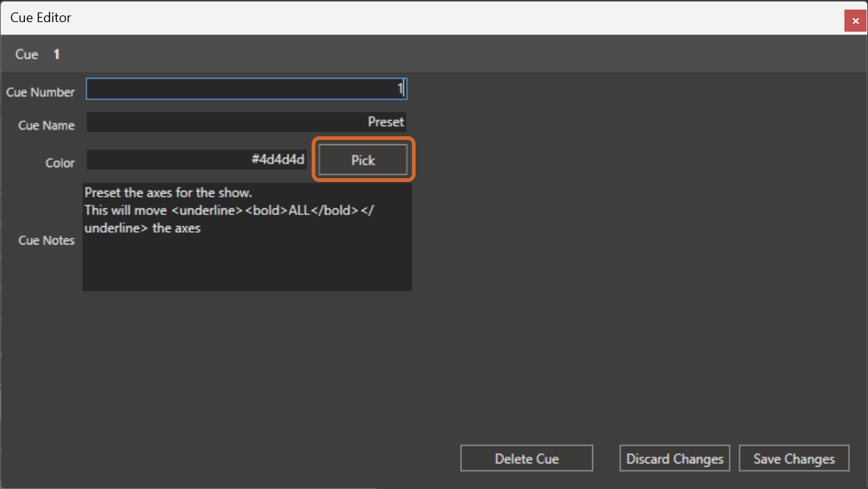Click the Cue Editor window title
The height and width of the screenshot is (489, 868).
pyautogui.click(x=41, y=18)
